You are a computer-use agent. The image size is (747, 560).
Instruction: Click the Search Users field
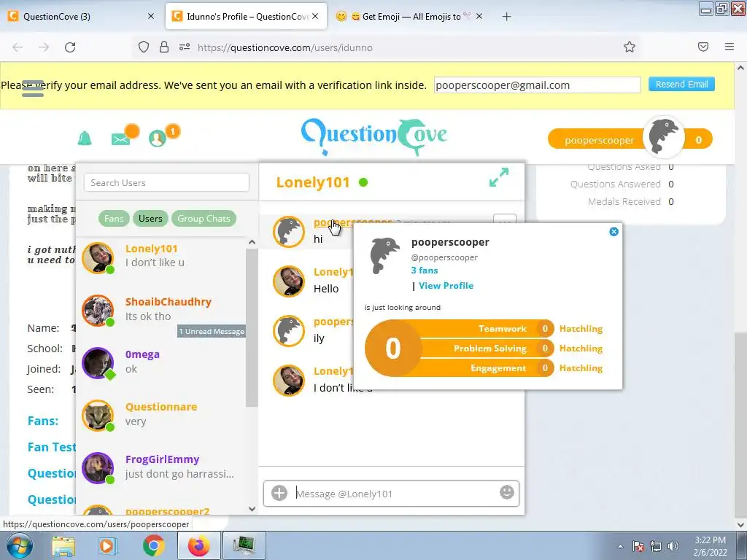point(167,183)
